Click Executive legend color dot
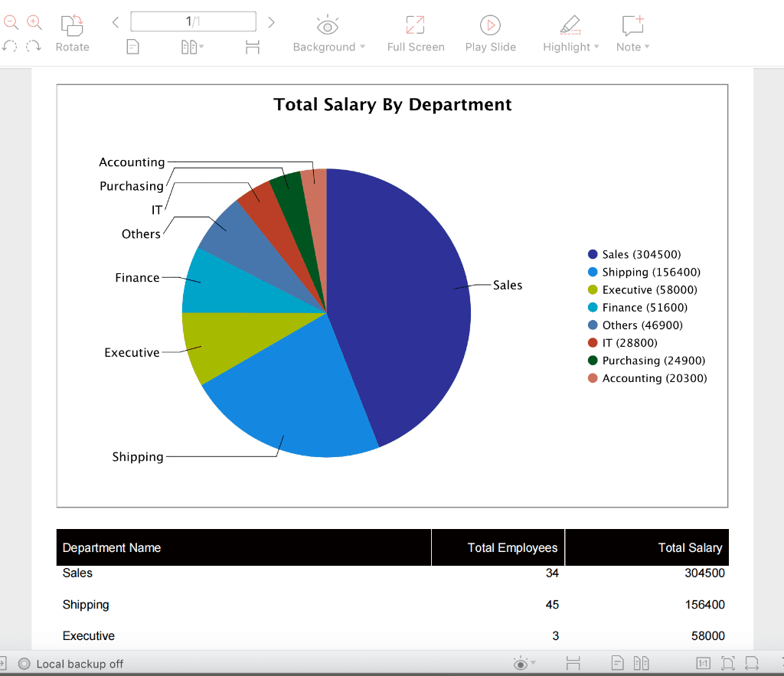Screen dimensions: 784x676 (593, 289)
